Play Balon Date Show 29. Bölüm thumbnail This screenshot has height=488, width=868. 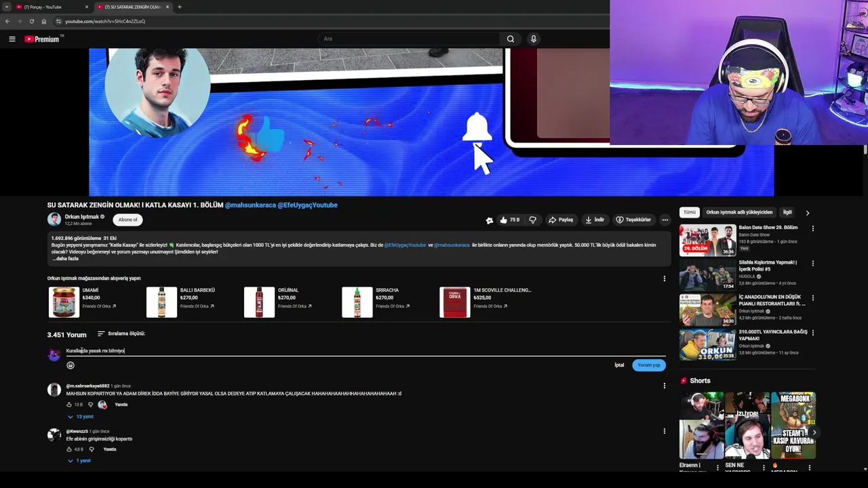(707, 240)
